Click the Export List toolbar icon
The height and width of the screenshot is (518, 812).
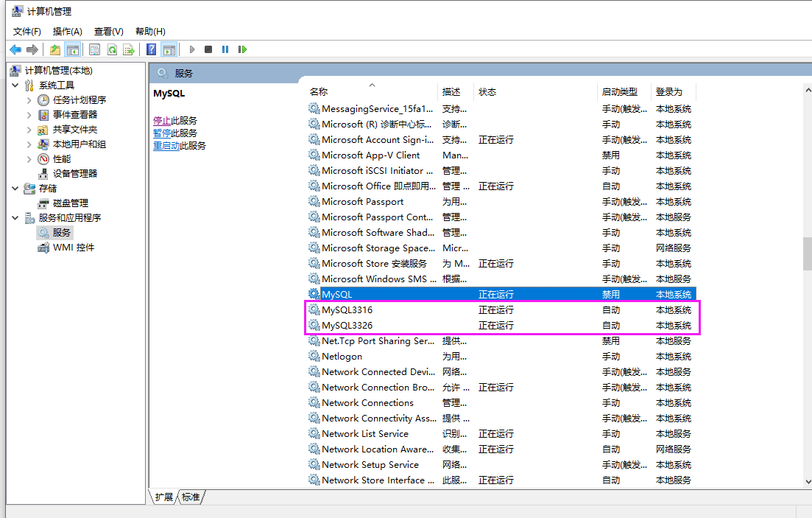129,50
